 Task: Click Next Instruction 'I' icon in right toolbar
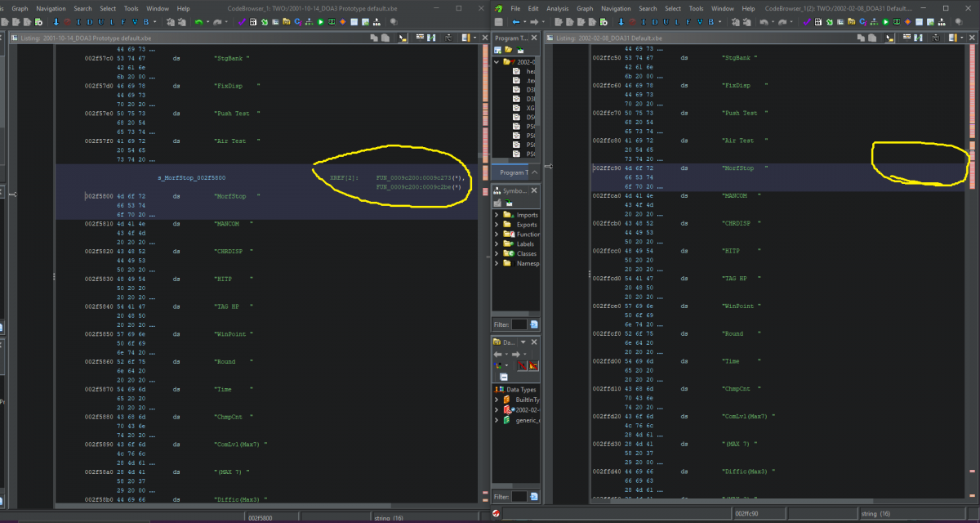[x=644, y=21]
